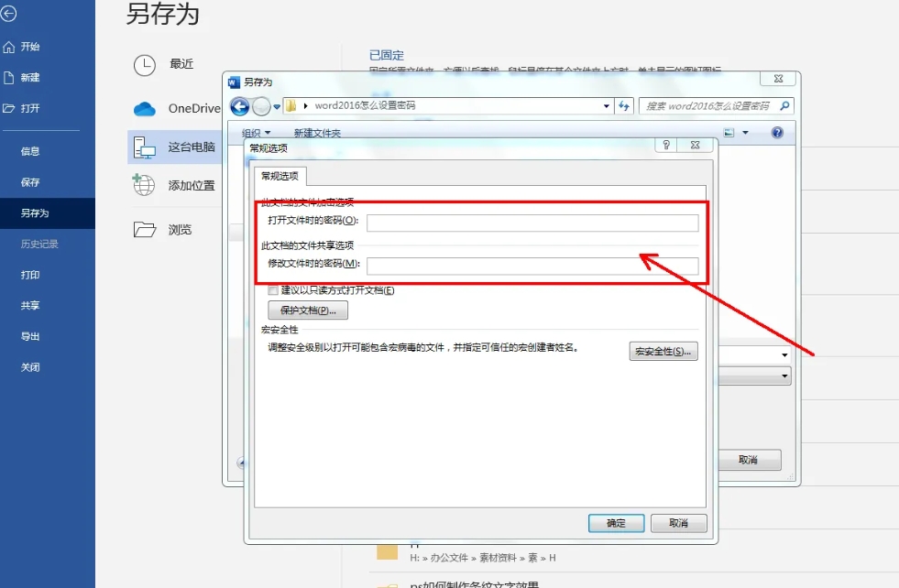Click the 修改文件时的密码 input field
Image resolution: width=899 pixels, height=588 pixels.
tap(532, 266)
